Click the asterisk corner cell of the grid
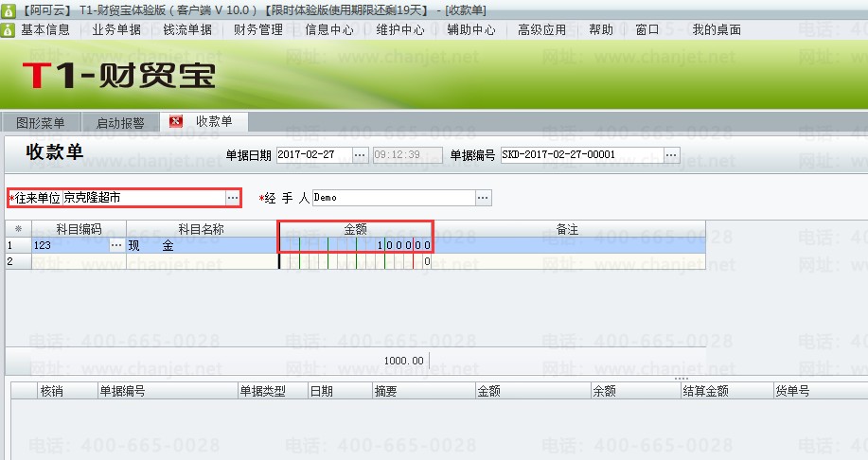This screenshot has height=460, width=868. pyautogui.click(x=18, y=229)
